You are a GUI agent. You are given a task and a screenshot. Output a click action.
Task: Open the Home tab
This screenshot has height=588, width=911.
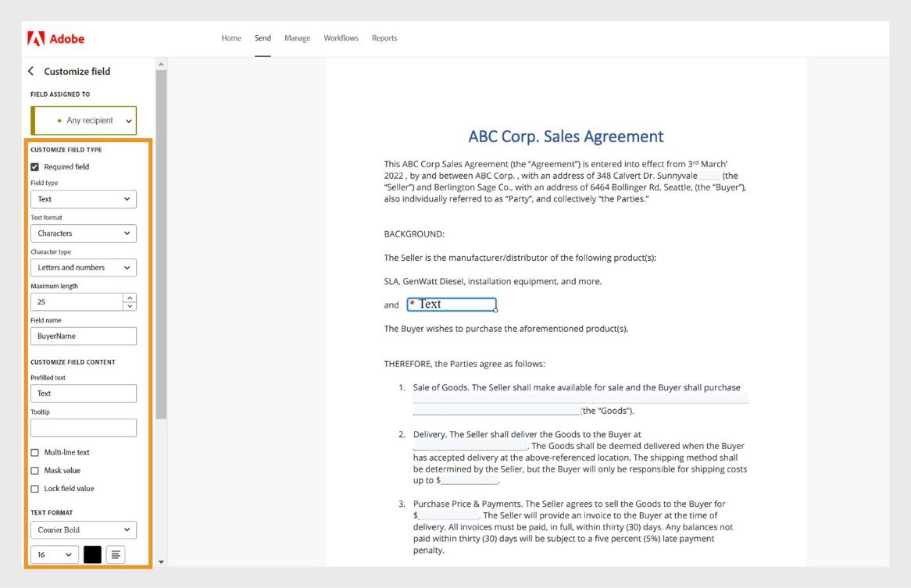(x=231, y=38)
